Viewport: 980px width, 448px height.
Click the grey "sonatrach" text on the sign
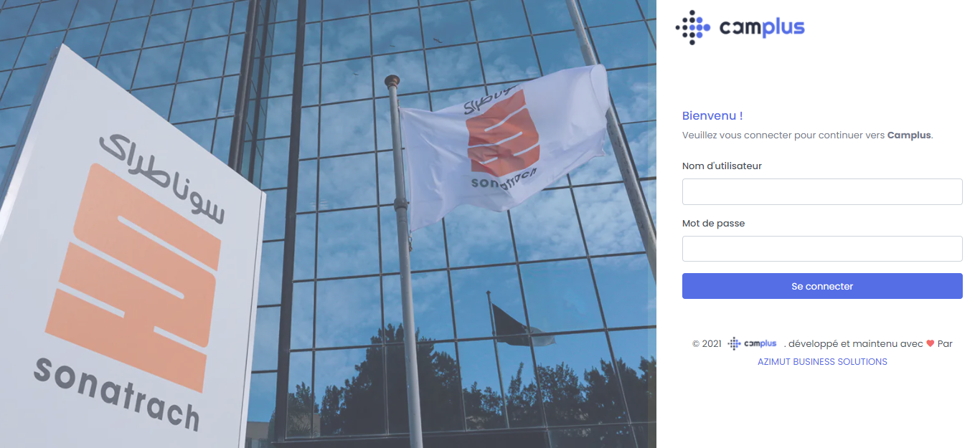(116, 394)
